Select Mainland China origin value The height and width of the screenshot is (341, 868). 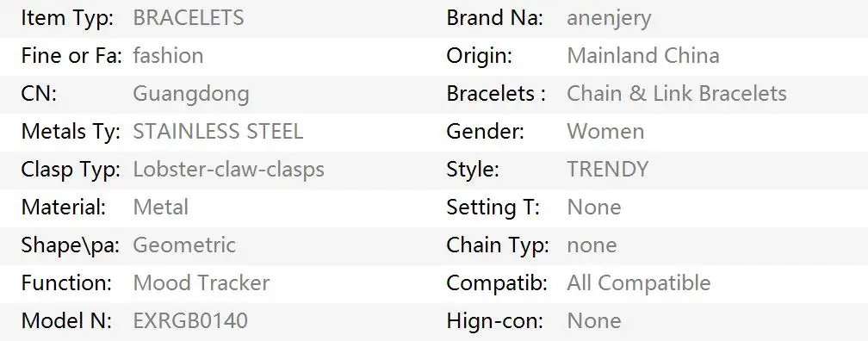coord(643,55)
